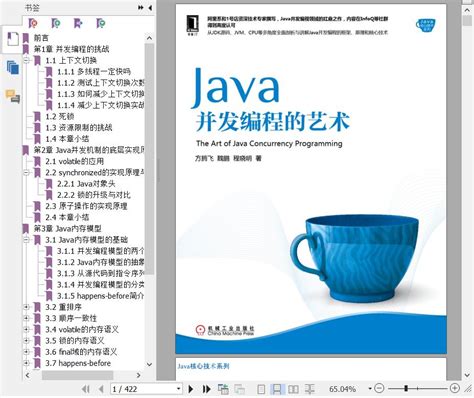Collapse the bookmarks panel with left arrow
The height and width of the screenshot is (398, 474).
[x=150, y=7]
